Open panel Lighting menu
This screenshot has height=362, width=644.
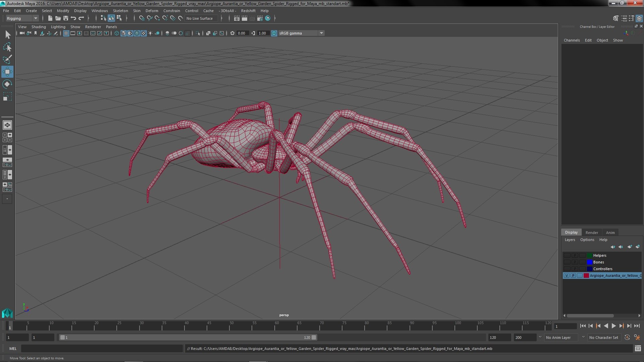(58, 27)
